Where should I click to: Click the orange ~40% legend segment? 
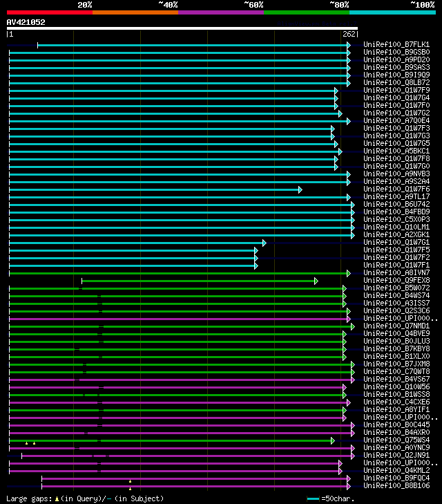click(135, 12)
